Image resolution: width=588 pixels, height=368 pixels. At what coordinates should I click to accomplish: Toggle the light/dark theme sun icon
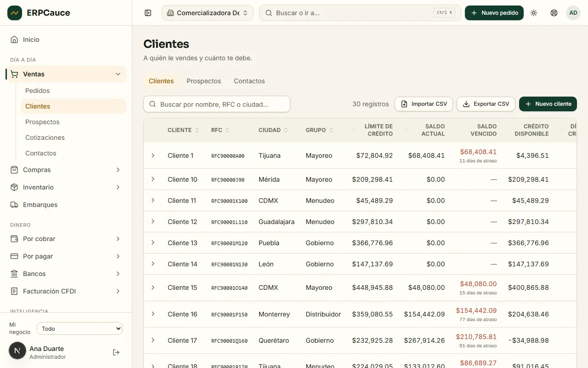click(534, 13)
